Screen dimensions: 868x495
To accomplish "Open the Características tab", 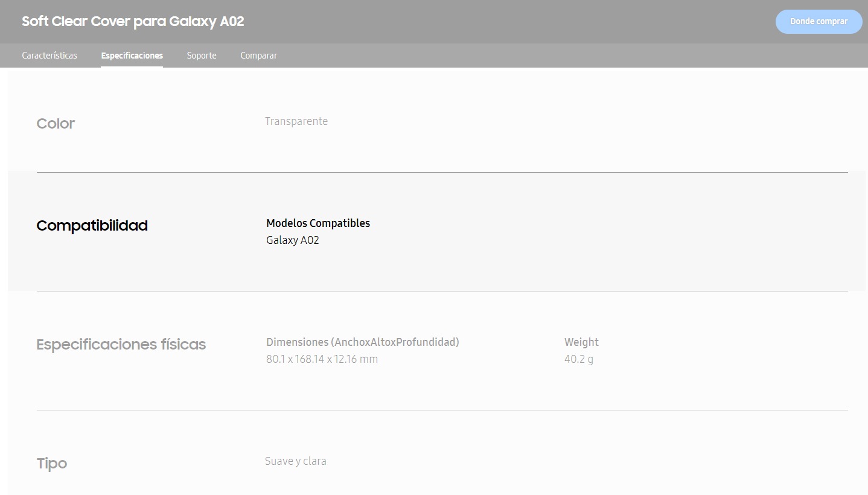I will [49, 56].
